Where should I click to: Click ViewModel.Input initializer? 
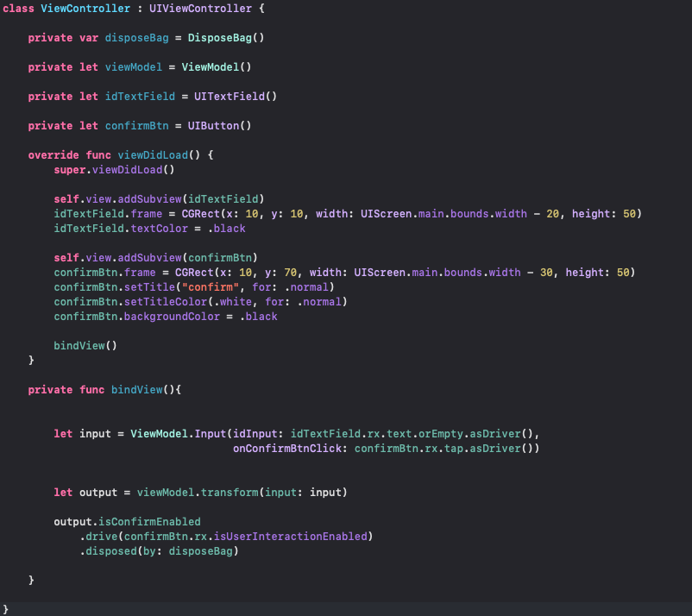pos(178,434)
